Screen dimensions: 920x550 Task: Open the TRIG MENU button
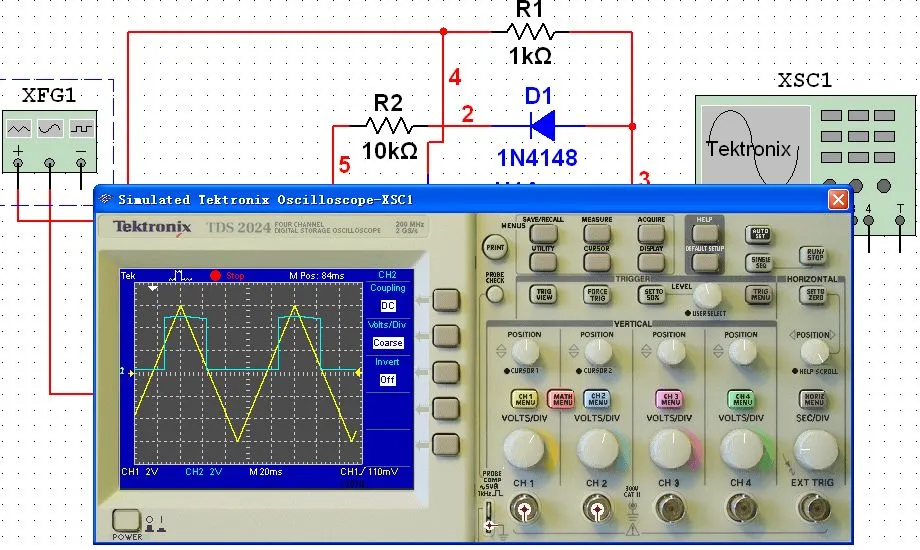click(x=760, y=294)
